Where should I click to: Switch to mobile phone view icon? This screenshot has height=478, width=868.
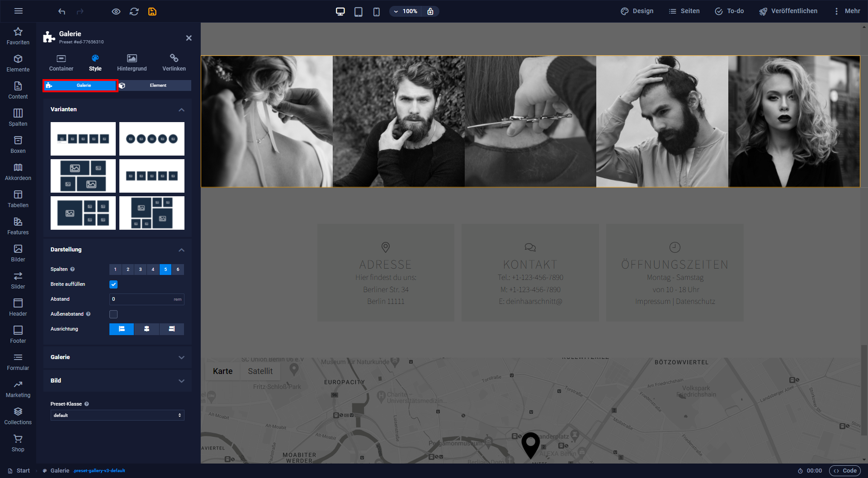click(x=377, y=11)
